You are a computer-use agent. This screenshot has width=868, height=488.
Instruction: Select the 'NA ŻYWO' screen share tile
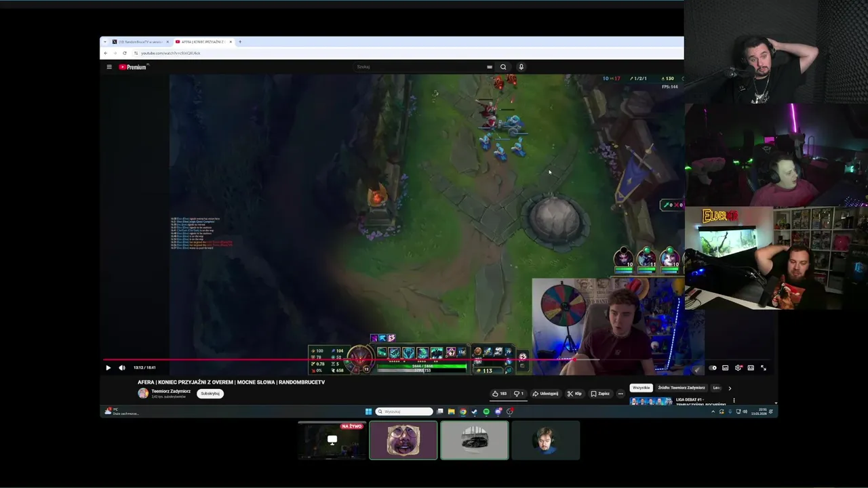pos(332,440)
